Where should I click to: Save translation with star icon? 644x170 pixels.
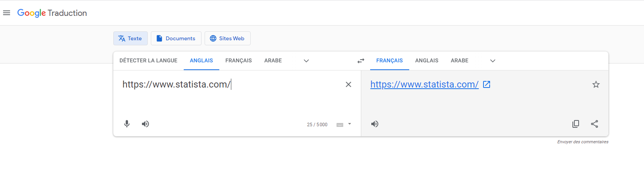596,84
